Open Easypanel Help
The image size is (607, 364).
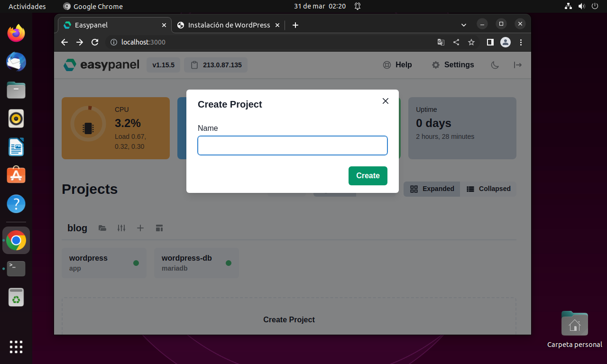pos(397,65)
